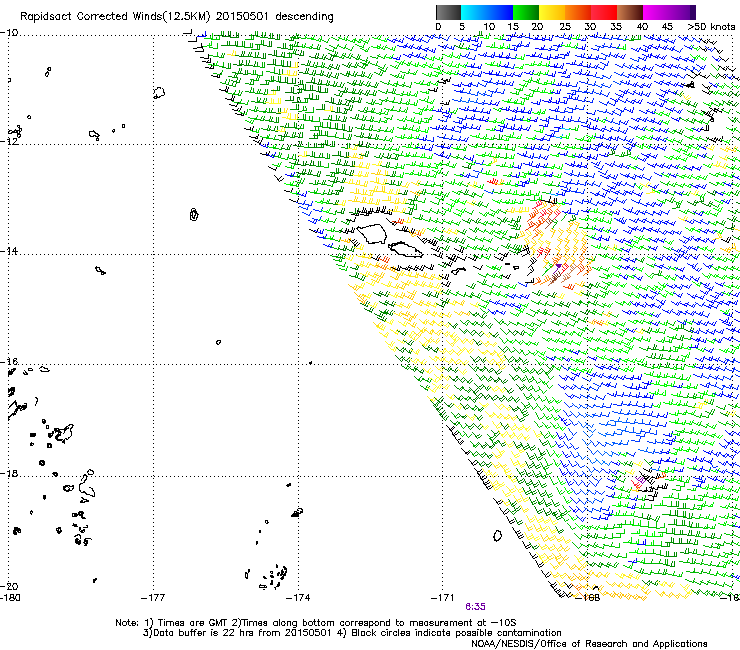
Task: Click the eastern Samoa island outline beside it
Action: pyautogui.click(x=405, y=250)
